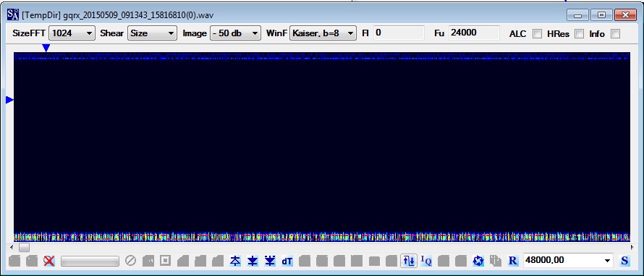Open the Image -50 db dropdown
The image size is (644, 276).
[x=235, y=33]
